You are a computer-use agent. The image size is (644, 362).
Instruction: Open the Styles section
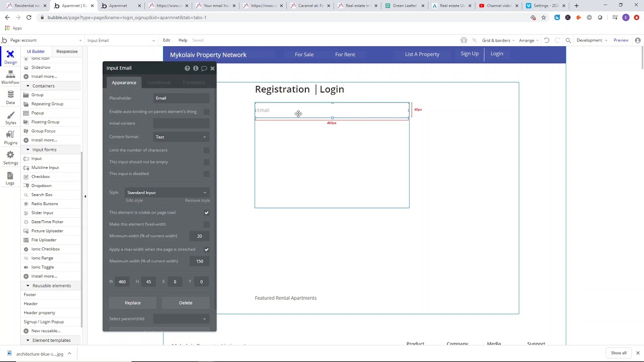click(x=10, y=117)
